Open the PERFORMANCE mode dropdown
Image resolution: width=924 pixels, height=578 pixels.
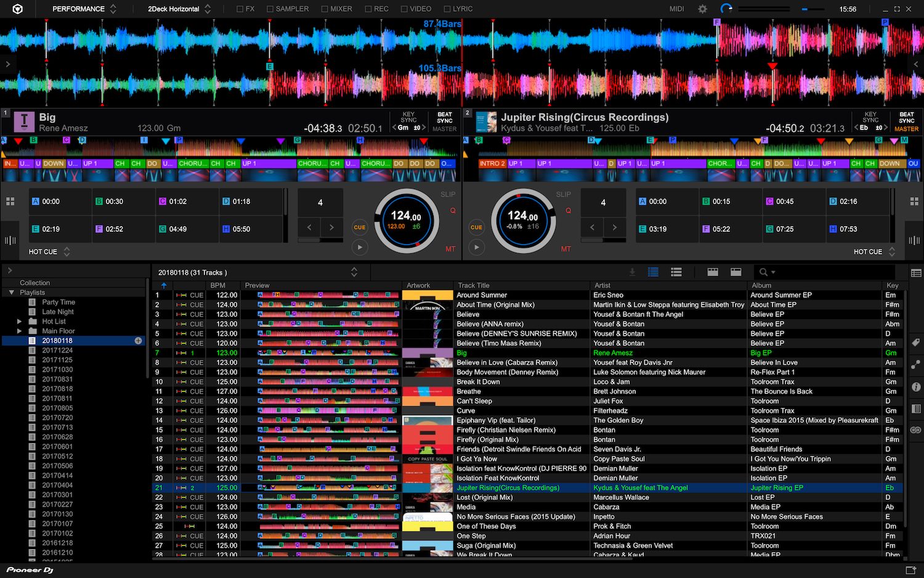(84, 9)
